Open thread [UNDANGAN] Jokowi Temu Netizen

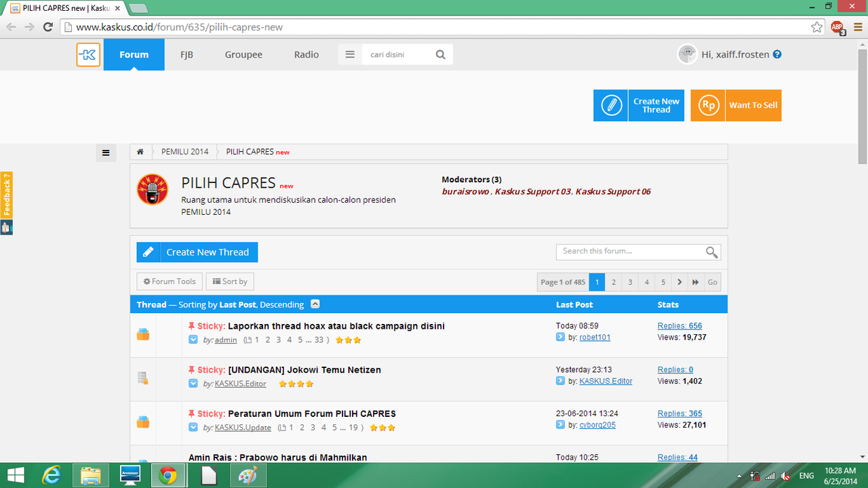[x=304, y=370]
